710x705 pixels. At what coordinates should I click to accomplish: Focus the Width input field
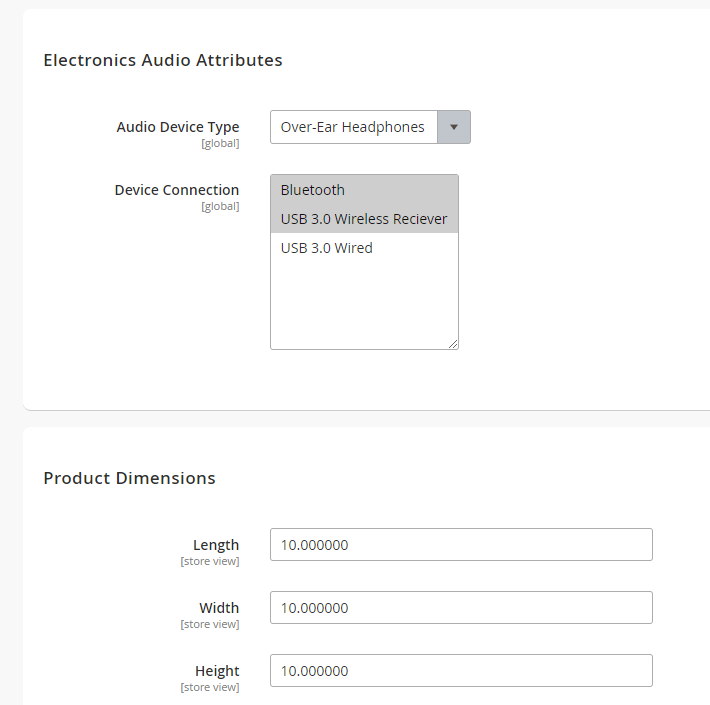click(461, 608)
